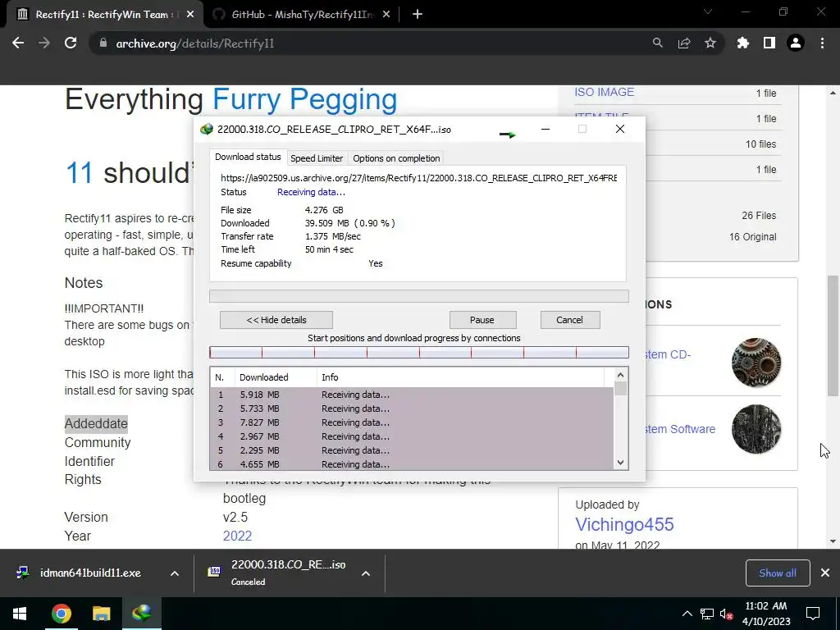The height and width of the screenshot is (630, 840).
Task: Open File Explorer from taskbar
Action: [101, 614]
